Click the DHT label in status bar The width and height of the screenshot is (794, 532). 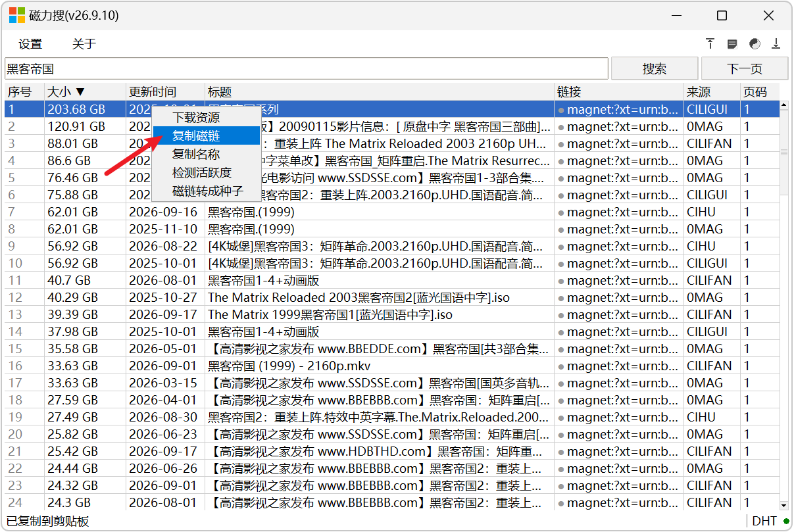coord(764,521)
